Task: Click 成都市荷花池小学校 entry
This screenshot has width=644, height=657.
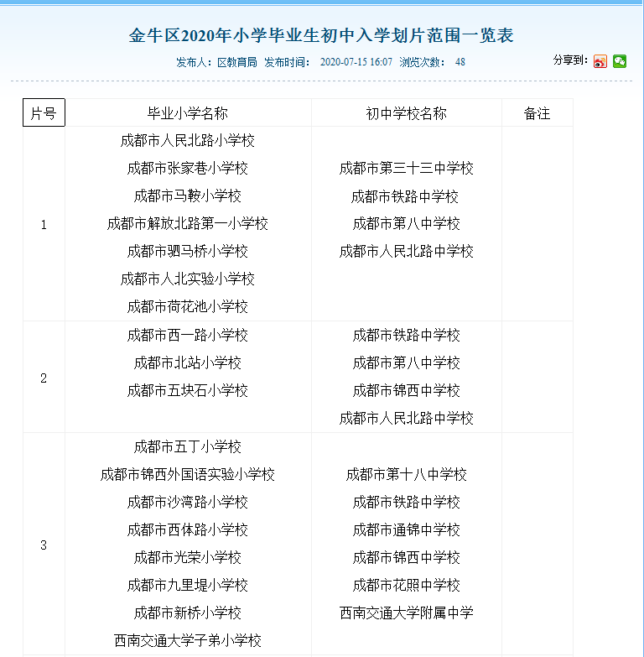Action: coord(188,306)
